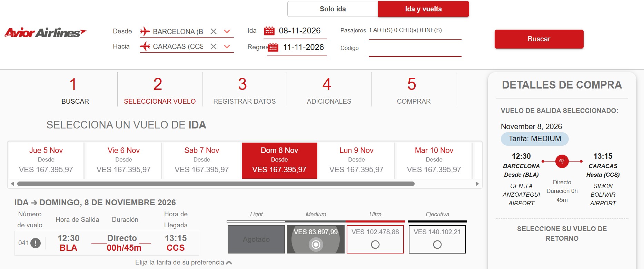Screen dimensions: 644x269
Task: Click the red Buscar button
Action: click(x=539, y=39)
